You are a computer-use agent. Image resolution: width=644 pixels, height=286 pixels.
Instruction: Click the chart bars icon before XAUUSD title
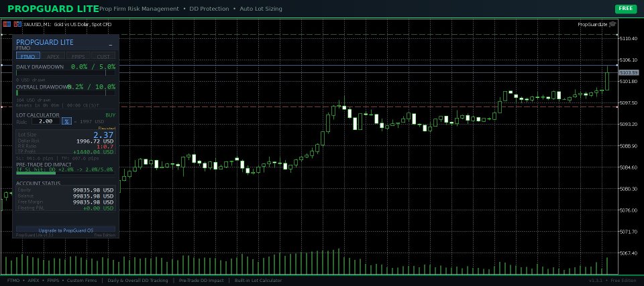17,24
